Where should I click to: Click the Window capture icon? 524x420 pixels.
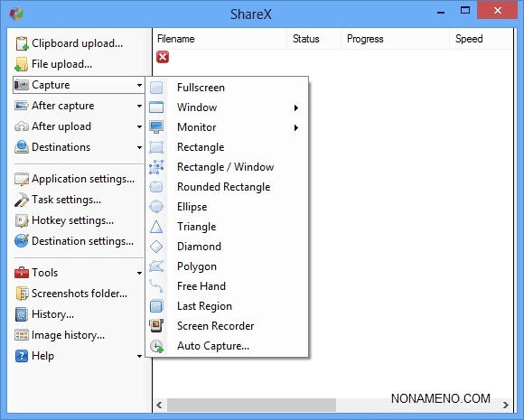[156, 107]
